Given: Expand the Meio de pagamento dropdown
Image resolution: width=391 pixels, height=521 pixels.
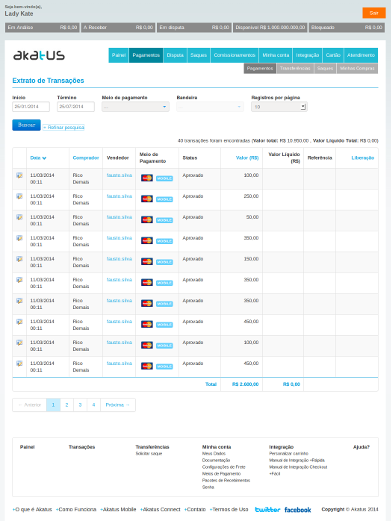Looking at the screenshot, I should tap(135, 107).
